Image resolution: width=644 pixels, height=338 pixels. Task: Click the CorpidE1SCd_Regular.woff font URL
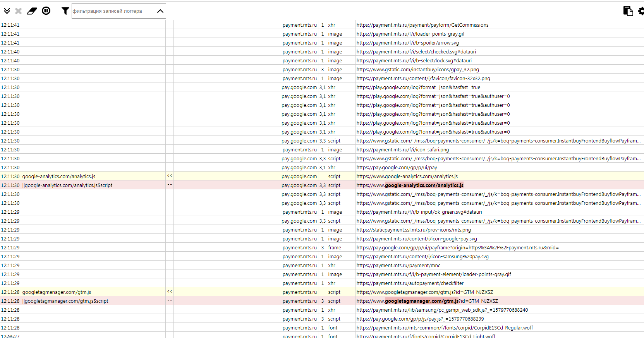coord(445,328)
